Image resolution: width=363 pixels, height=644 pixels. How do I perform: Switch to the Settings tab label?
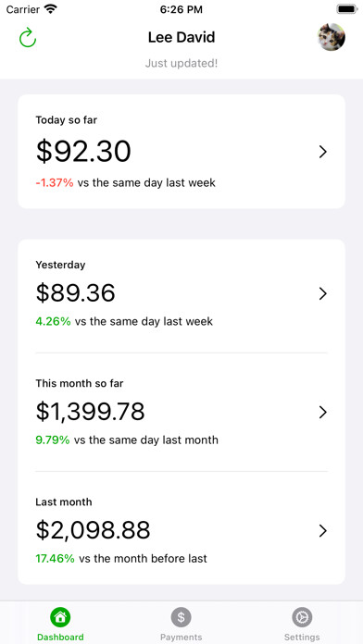tap(302, 637)
